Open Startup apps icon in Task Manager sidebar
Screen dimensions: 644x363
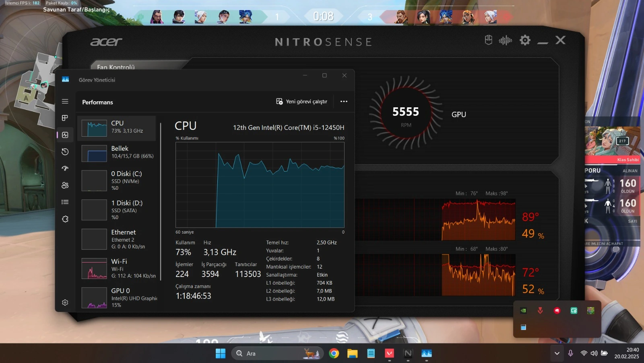tap(65, 168)
